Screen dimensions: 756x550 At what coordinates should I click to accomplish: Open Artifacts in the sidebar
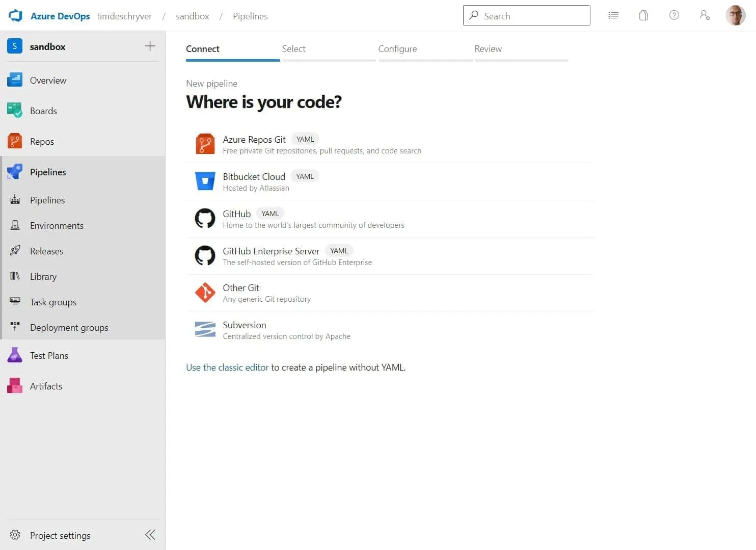tap(83, 386)
